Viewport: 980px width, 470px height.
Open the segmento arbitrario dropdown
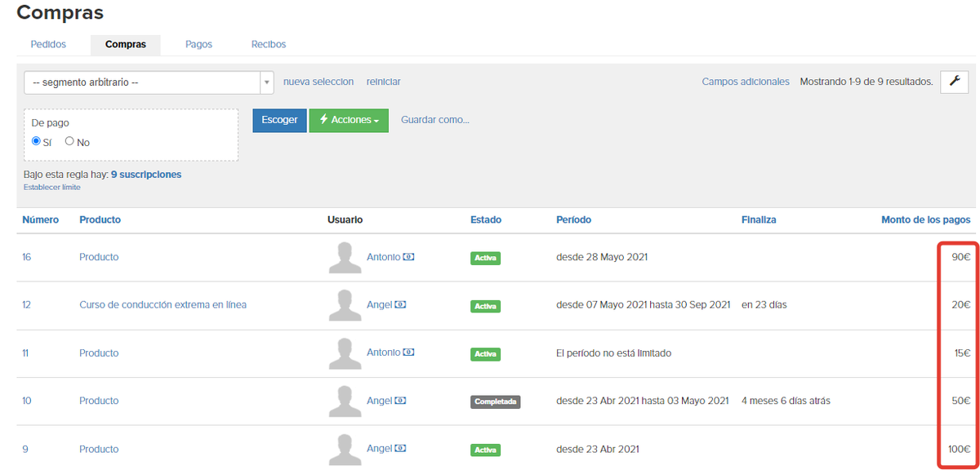pos(149,82)
